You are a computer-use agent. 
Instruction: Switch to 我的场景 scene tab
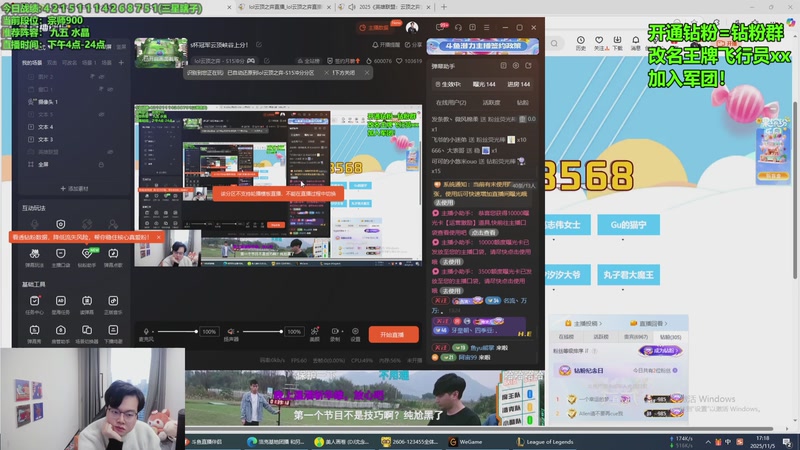click(32, 63)
